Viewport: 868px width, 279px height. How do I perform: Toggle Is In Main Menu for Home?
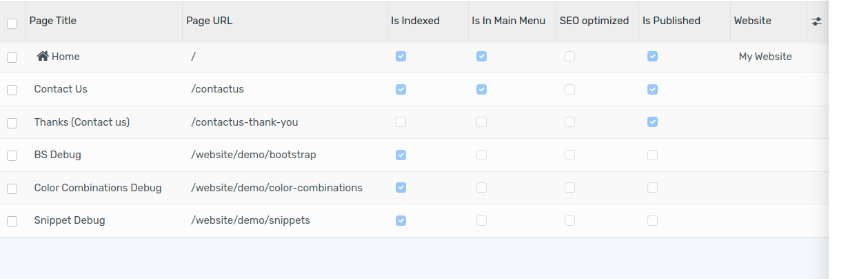[481, 57]
